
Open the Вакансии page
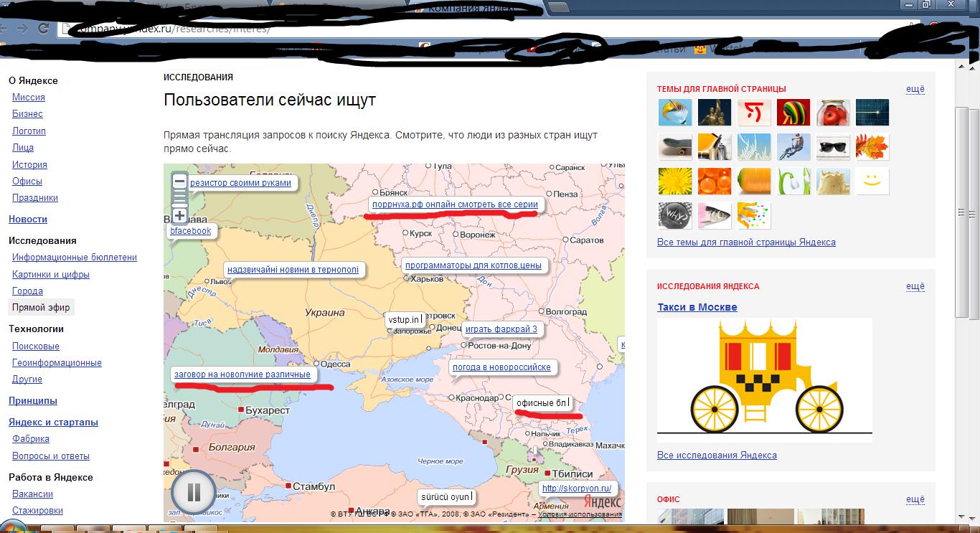(x=32, y=494)
